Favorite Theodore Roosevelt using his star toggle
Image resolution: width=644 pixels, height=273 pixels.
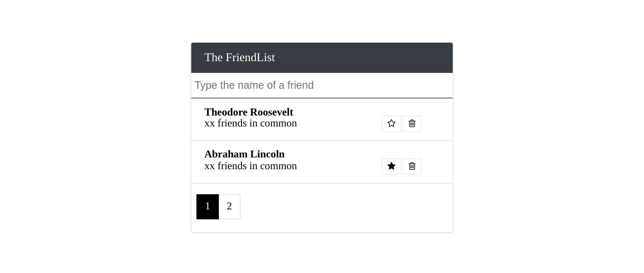(391, 123)
